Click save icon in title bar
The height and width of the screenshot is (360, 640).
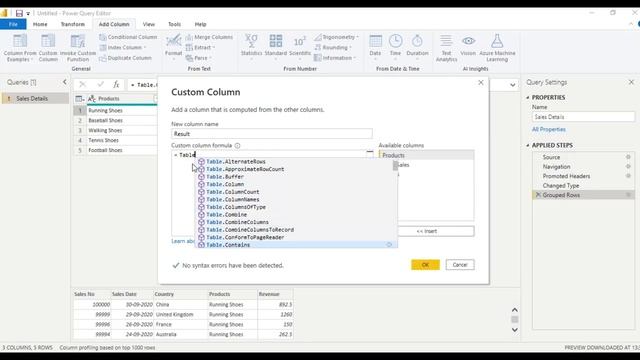click(x=19, y=13)
